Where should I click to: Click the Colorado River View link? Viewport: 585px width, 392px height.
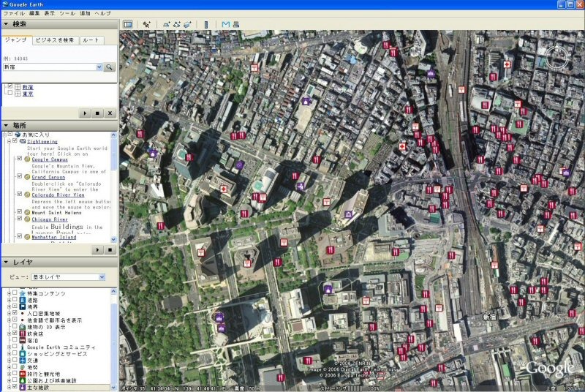tap(58, 195)
